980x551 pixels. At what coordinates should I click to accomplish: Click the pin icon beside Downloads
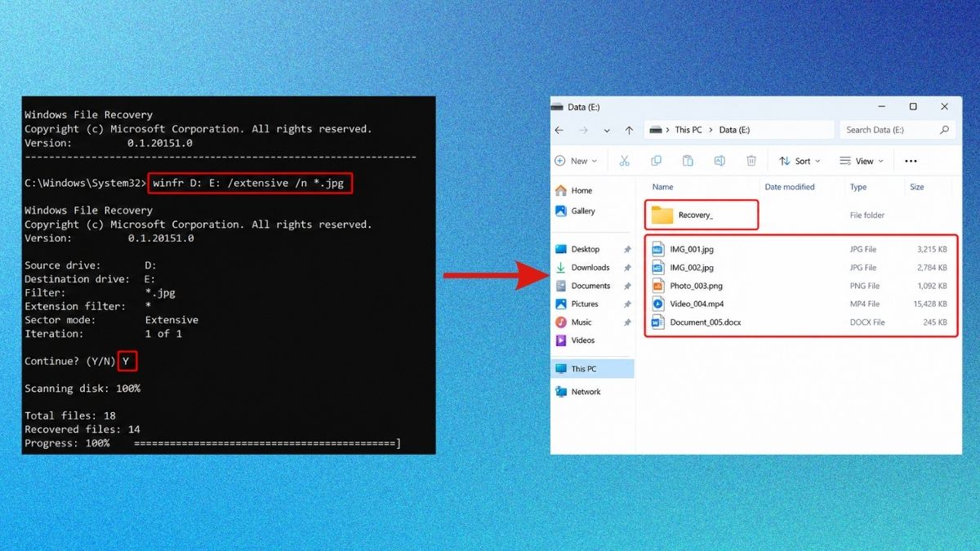pyautogui.click(x=627, y=268)
